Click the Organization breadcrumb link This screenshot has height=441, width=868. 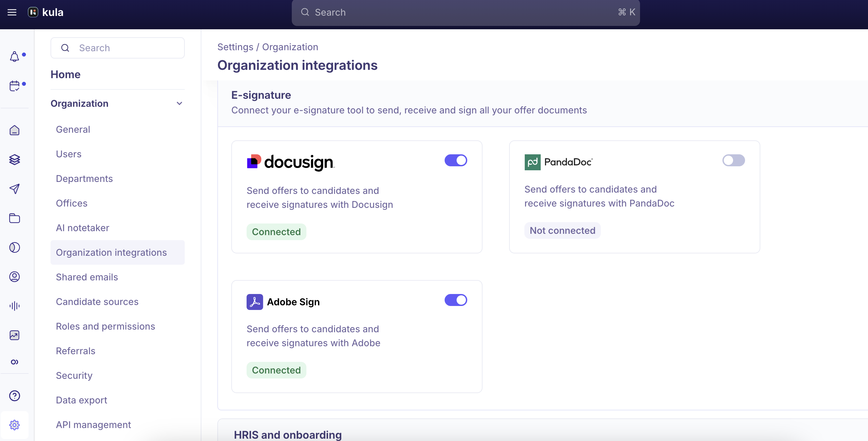(x=290, y=47)
